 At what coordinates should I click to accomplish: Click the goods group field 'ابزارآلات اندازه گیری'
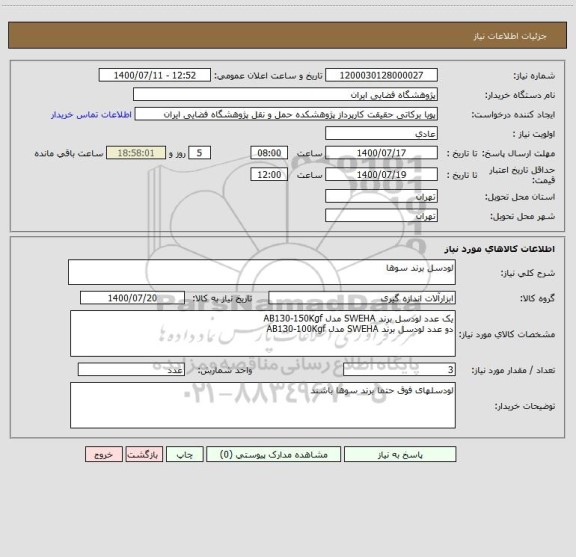pos(362,298)
